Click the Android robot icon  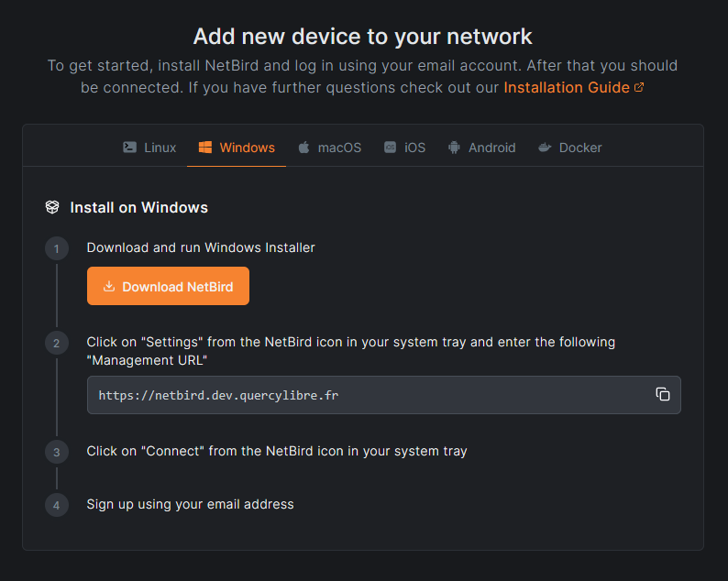454,148
